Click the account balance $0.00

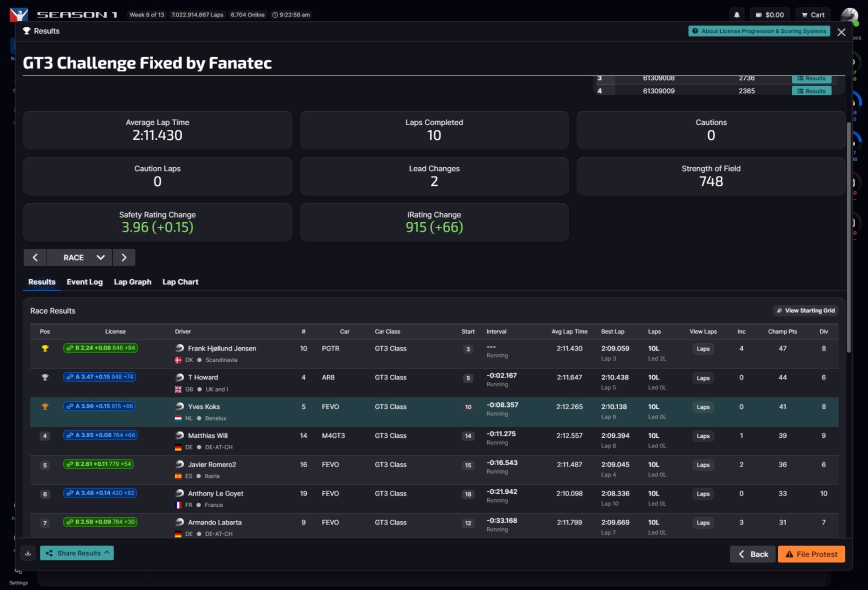(x=769, y=15)
